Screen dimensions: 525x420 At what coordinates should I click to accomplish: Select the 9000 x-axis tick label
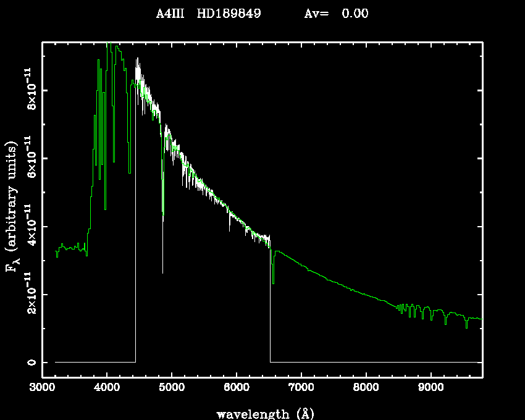coord(430,389)
